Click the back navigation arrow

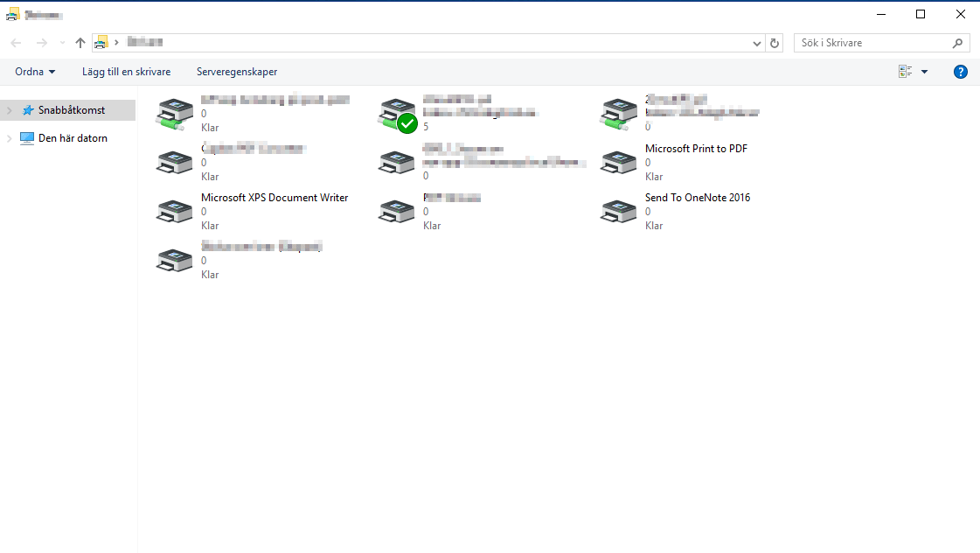pyautogui.click(x=15, y=42)
